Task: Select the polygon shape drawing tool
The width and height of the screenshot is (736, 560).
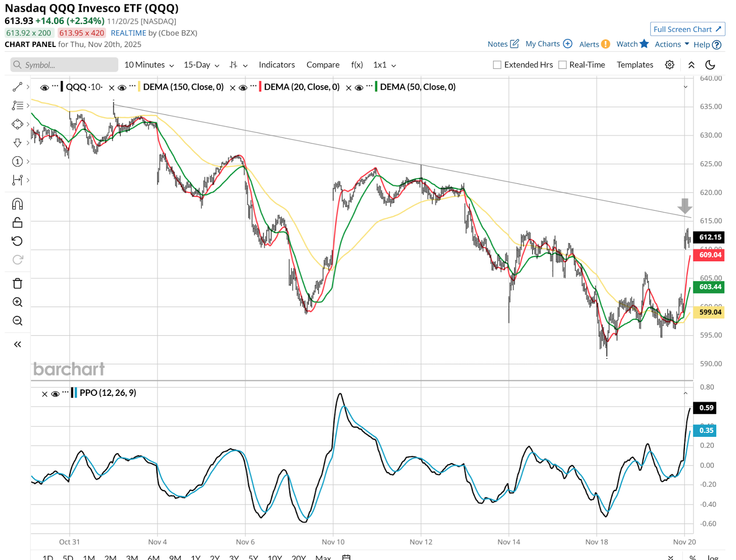Action: [17, 124]
